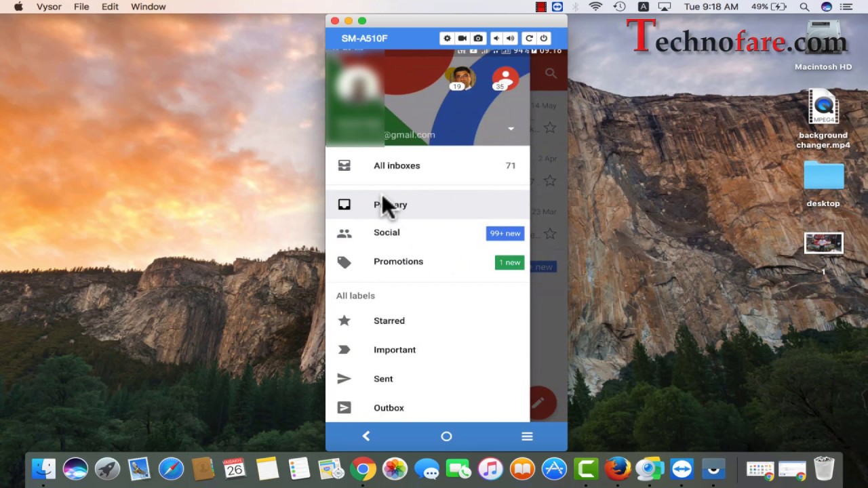Click the Vysor power button icon
The image size is (868, 488).
tap(543, 39)
